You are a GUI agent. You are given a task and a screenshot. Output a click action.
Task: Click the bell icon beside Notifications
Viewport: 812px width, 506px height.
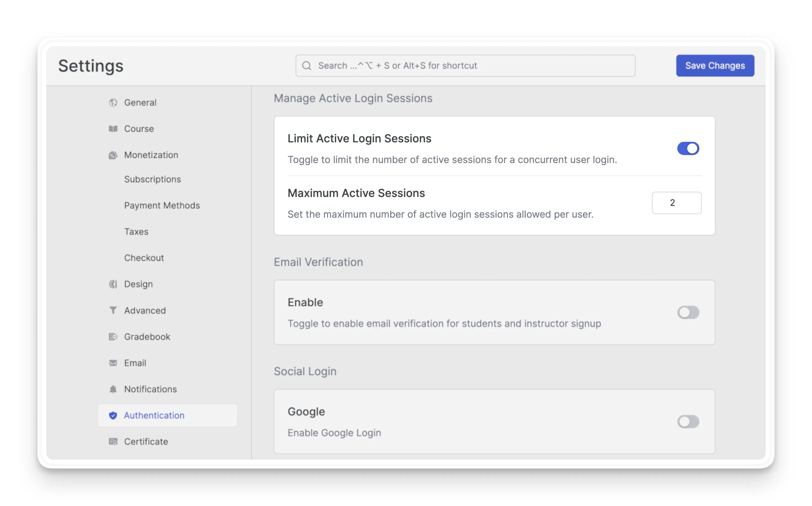(113, 389)
